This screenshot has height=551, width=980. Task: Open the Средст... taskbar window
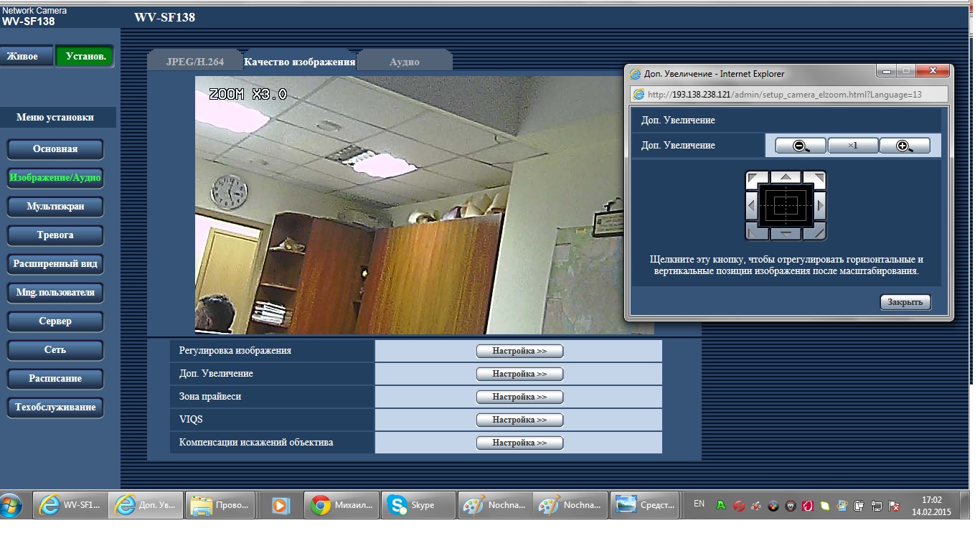pos(645,505)
